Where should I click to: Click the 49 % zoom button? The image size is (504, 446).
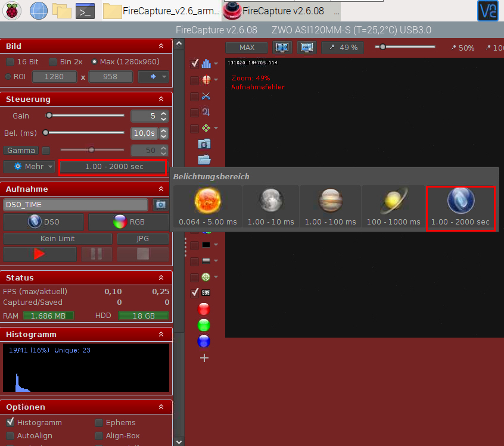click(x=343, y=48)
